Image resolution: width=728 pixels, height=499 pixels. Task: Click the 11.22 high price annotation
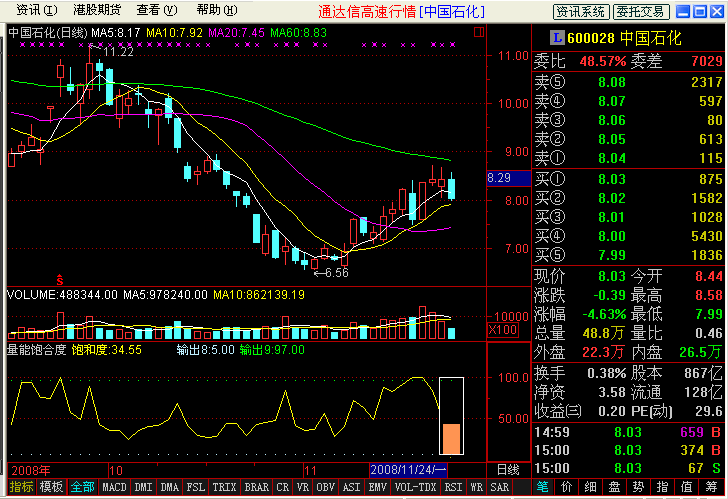click(118, 52)
